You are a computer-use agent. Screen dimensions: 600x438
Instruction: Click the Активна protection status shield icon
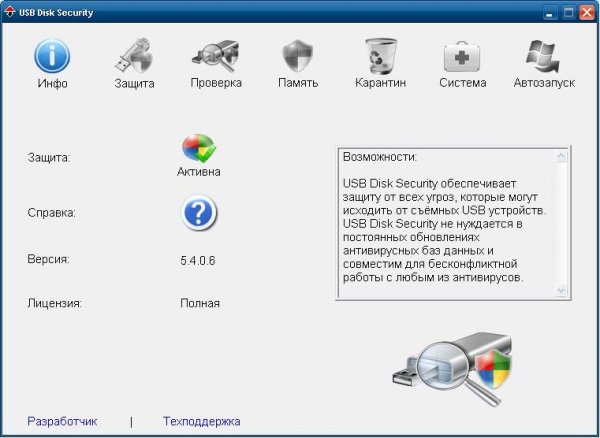199,148
